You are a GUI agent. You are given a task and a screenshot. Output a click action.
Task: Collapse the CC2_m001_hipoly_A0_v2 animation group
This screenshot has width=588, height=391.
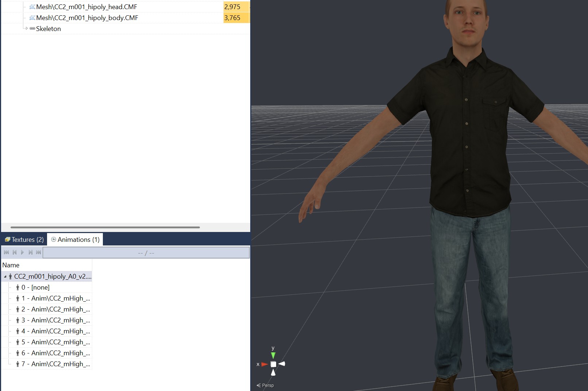(5, 276)
